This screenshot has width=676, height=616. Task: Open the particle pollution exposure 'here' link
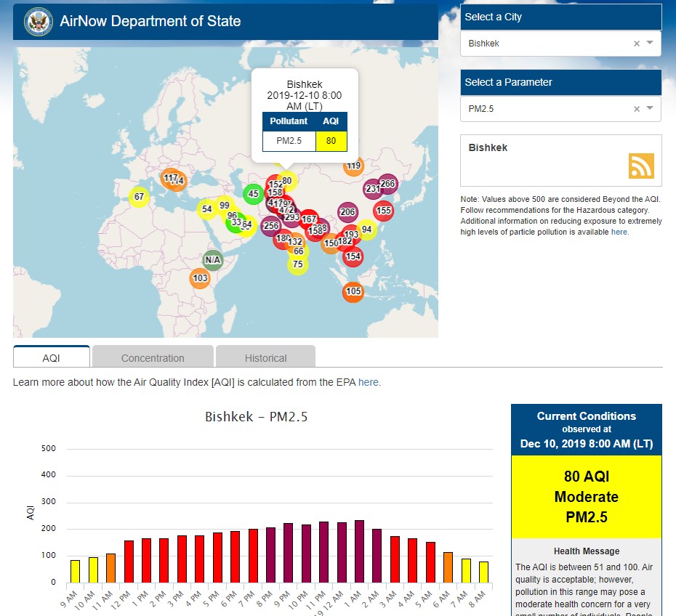pos(619,232)
